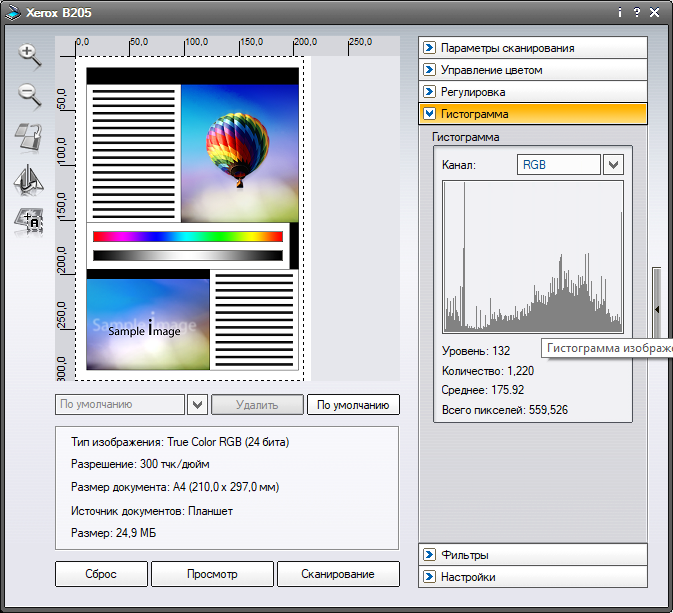Click the flip/mirror image icon
The width and height of the screenshot is (673, 613).
29,179
